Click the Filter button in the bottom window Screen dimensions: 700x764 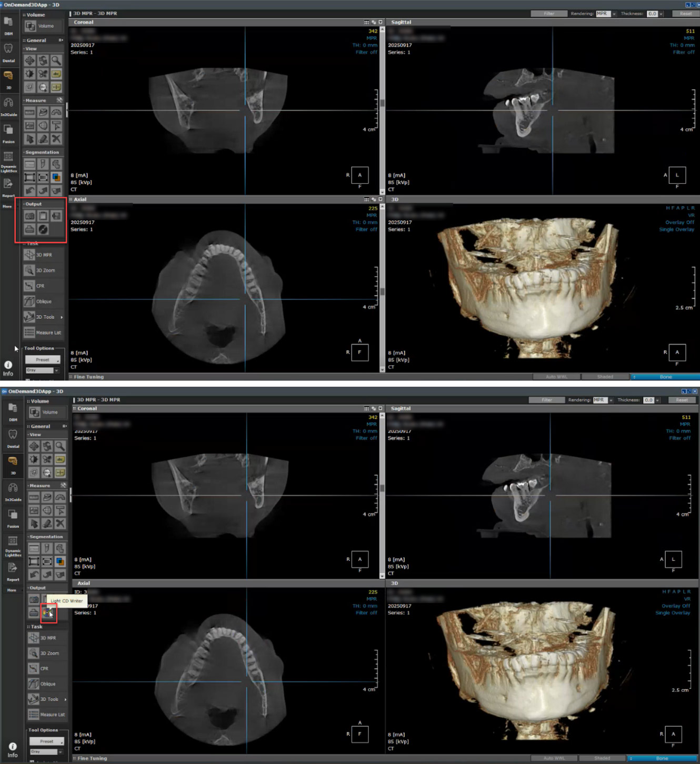click(x=546, y=400)
